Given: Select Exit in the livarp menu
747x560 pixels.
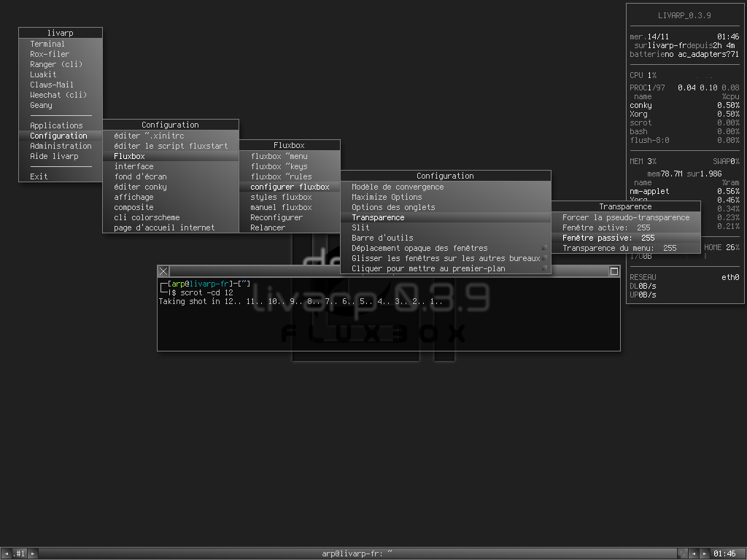Looking at the screenshot, I should (61, 176).
